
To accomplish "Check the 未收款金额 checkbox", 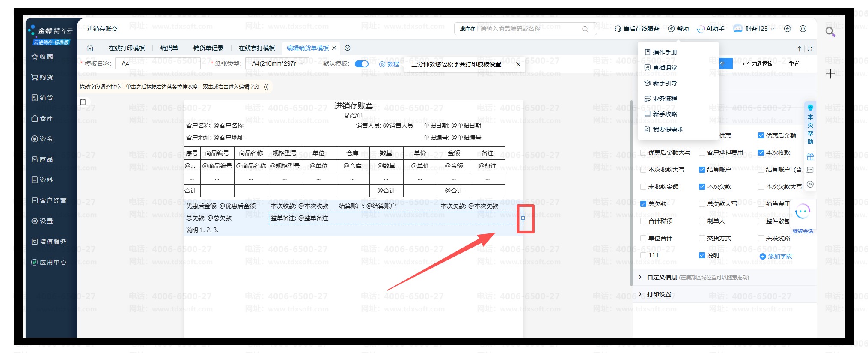I will pos(643,187).
